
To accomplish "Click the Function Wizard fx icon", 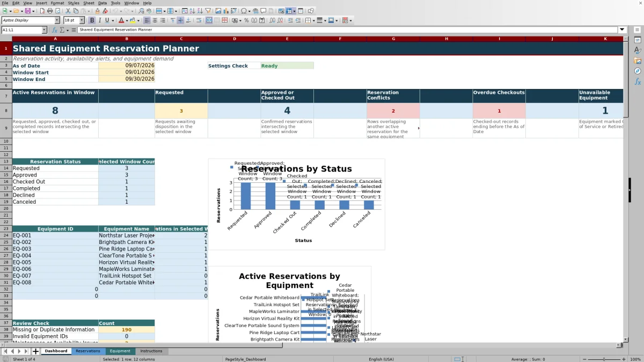I will coord(55,30).
